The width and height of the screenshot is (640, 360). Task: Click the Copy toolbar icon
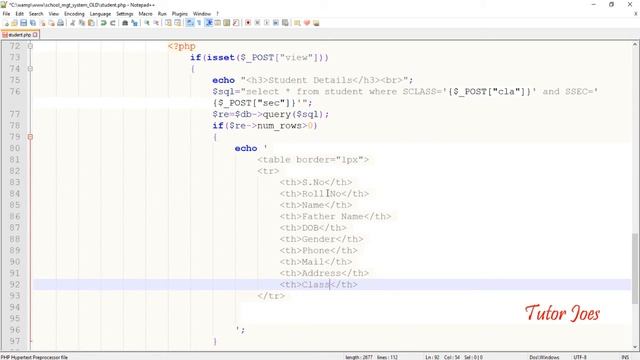pyautogui.click(x=82, y=23)
